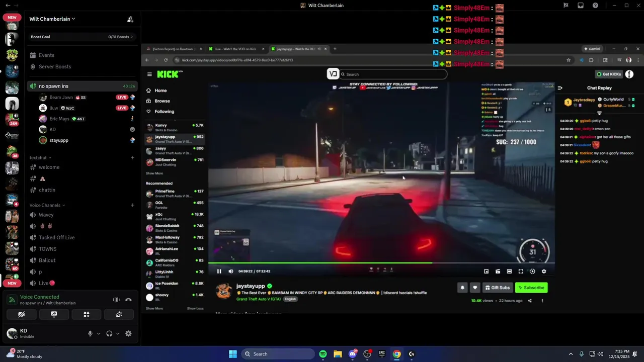
Task: Click the Subscribe button
Action: point(531,288)
